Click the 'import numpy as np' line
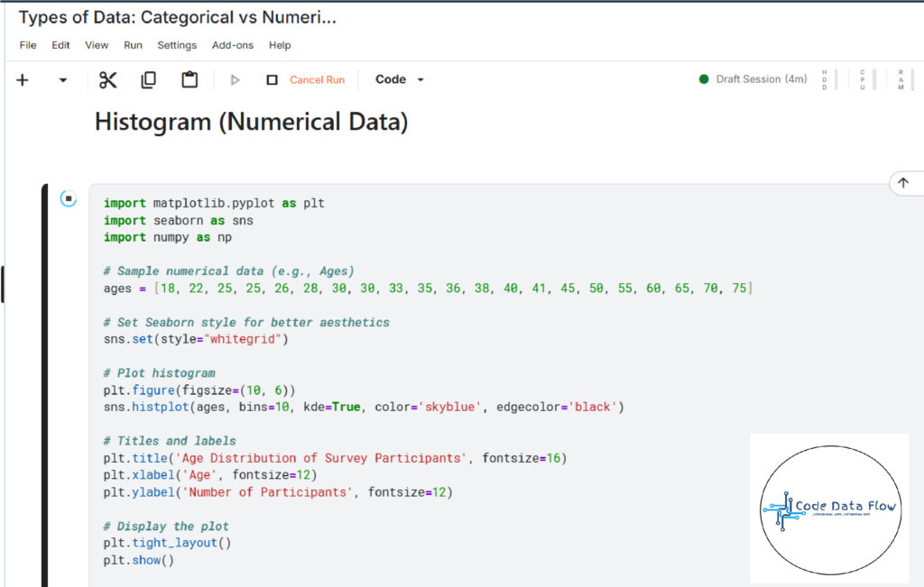 tap(168, 237)
